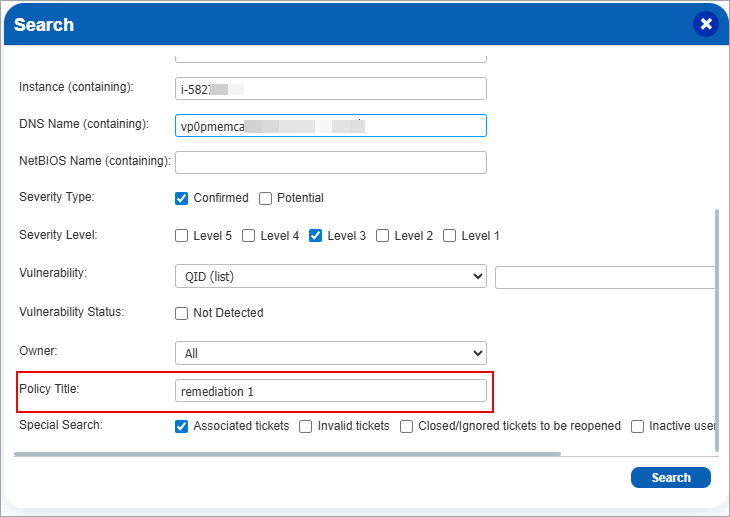Open the Vulnerability QID (list) dropdown
Image resolution: width=730 pixels, height=517 pixels.
331,276
